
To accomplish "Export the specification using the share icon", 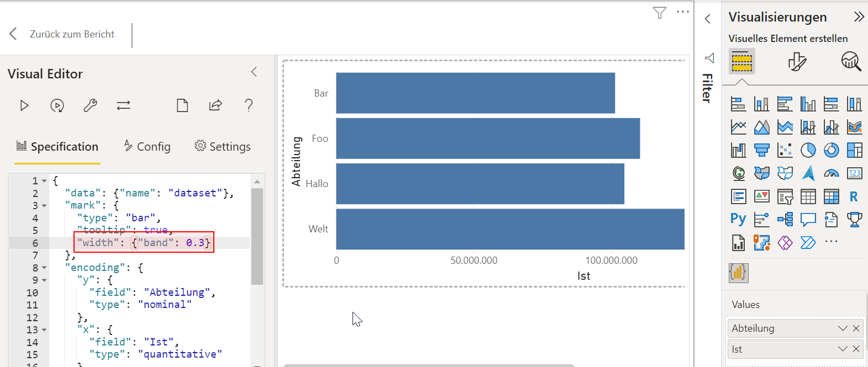I will coord(215,105).
